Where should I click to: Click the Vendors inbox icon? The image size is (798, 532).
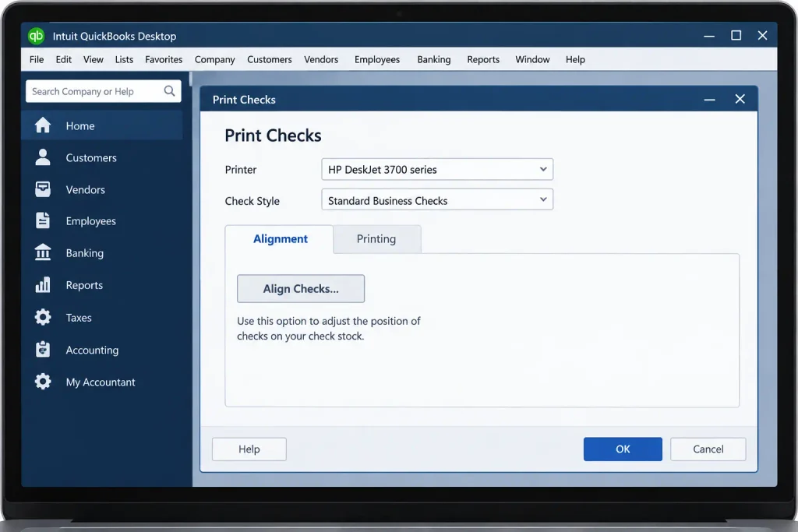click(43, 189)
